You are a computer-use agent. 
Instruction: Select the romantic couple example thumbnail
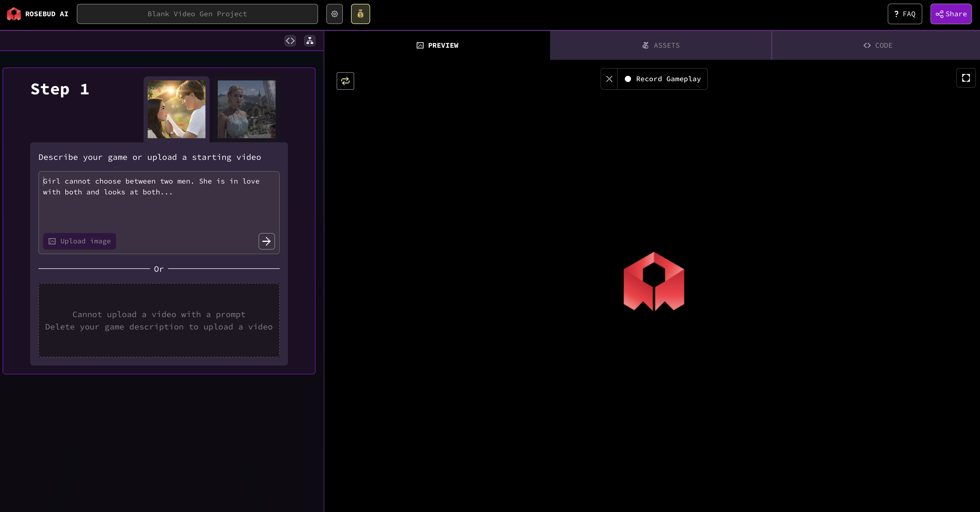click(x=177, y=109)
